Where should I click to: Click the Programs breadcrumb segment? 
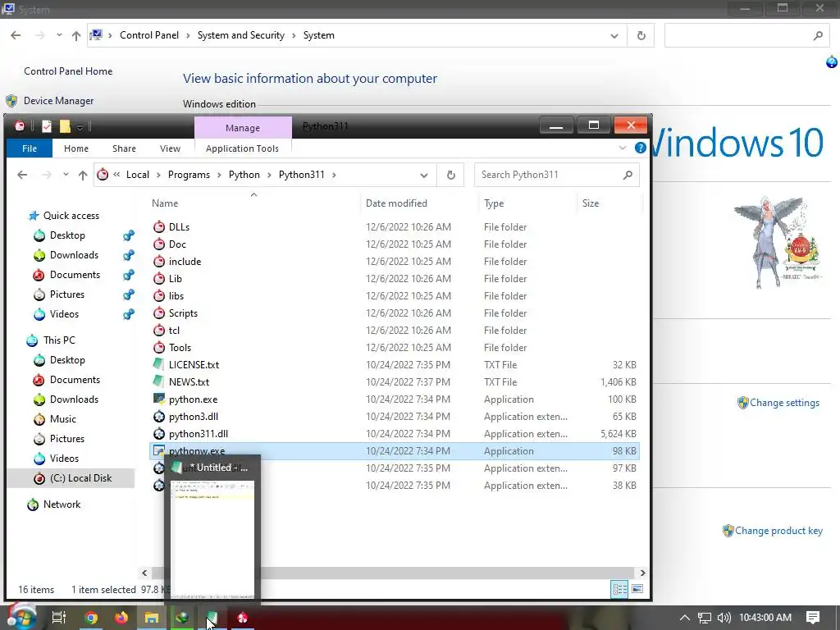point(189,175)
